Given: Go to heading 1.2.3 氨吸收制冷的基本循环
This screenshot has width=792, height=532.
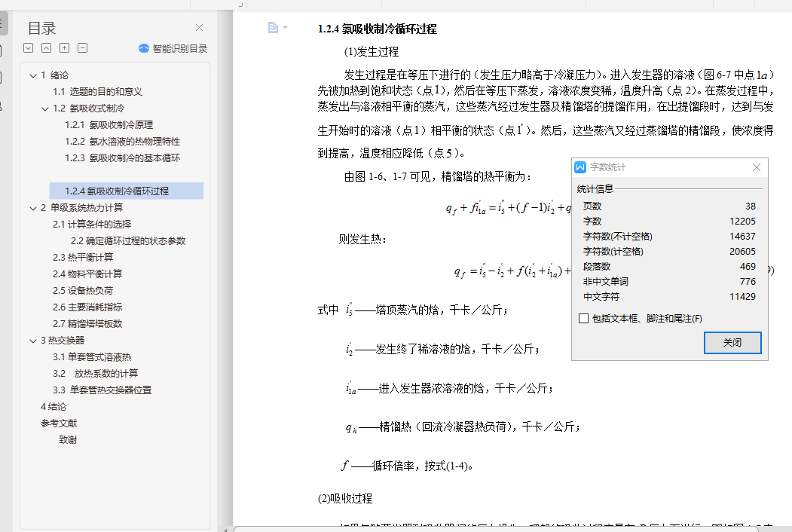Looking at the screenshot, I should pyautogui.click(x=123, y=158).
